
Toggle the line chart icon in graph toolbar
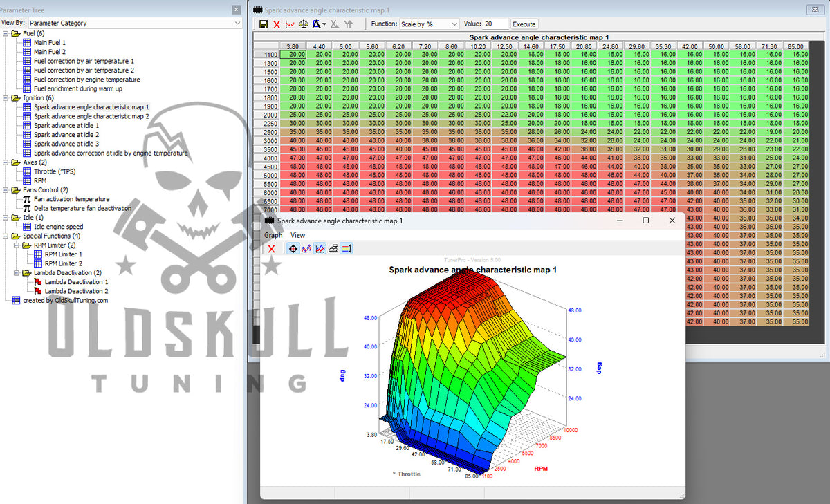(320, 249)
